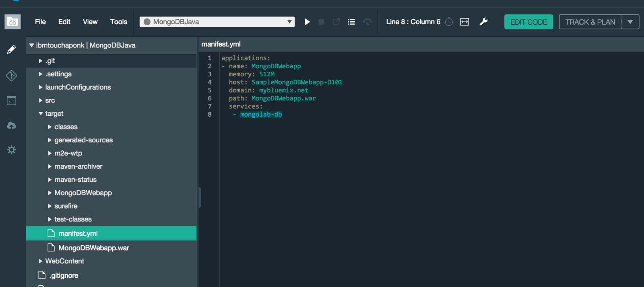Click the Play deploy button
Image resolution: width=644 pixels, height=287 pixels.
click(x=307, y=22)
